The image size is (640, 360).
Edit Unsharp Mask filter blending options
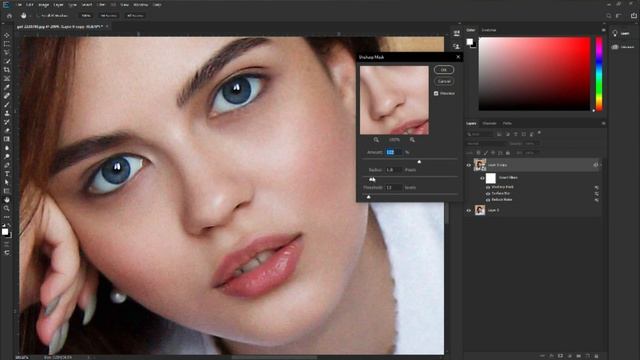point(596,187)
